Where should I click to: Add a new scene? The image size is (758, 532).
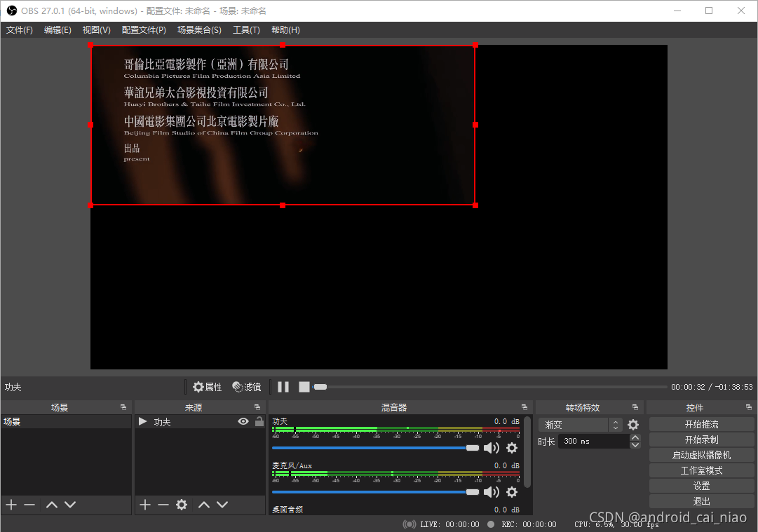point(12,505)
